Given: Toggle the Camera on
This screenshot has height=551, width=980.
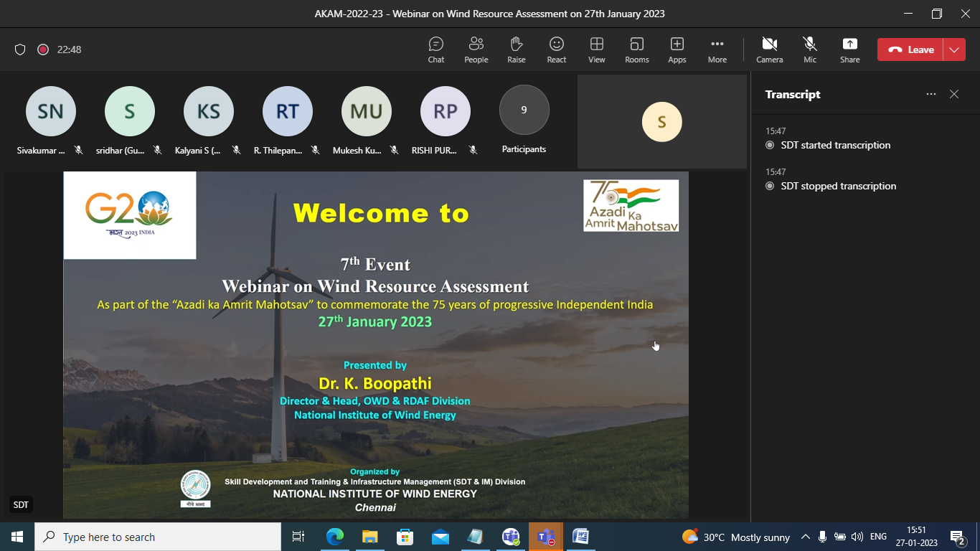Looking at the screenshot, I should click(x=769, y=50).
